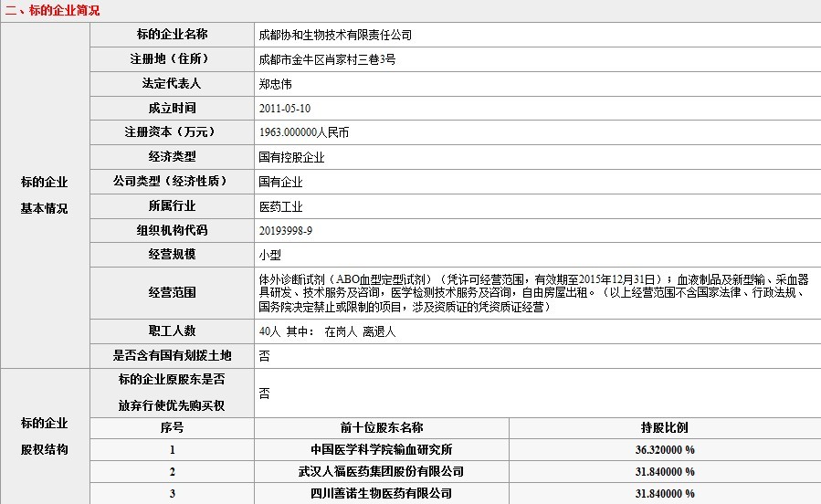The image size is (821, 504).
Task: Click company name 成都协和生物技术有限责任公司
Action: click(x=335, y=35)
